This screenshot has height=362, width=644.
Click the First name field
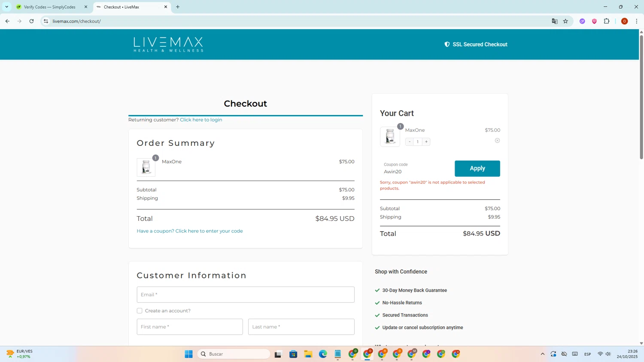tap(190, 327)
